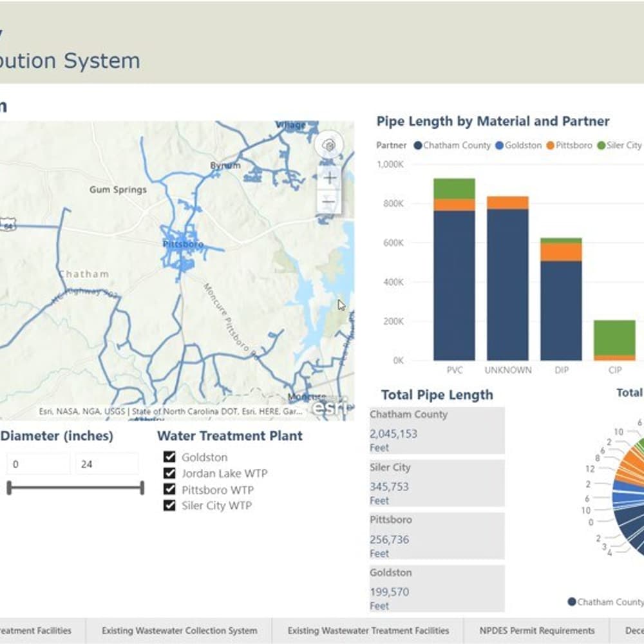Click the Pittsboro label on the map
The image size is (644, 644).
click(x=183, y=244)
